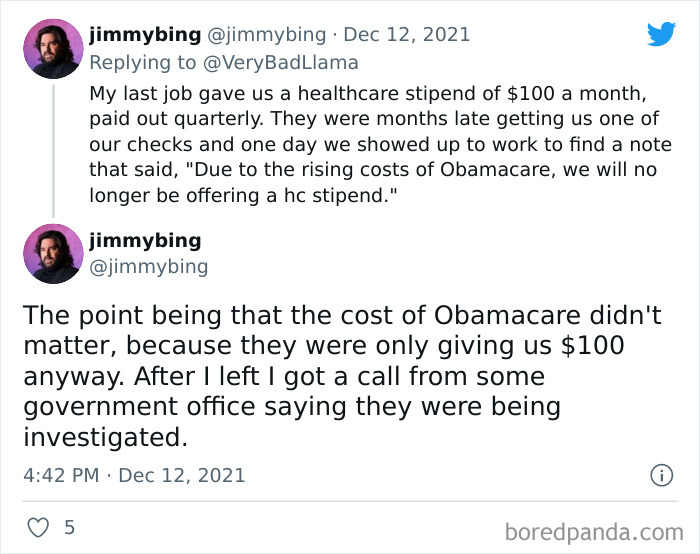The image size is (700, 554).
Task: Click the vertical thread line between avatars
Action: point(53,150)
